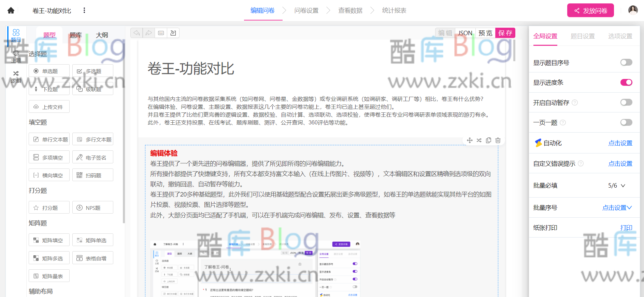Add an NPS题 question
This screenshot has height=297, width=644.
(x=93, y=208)
